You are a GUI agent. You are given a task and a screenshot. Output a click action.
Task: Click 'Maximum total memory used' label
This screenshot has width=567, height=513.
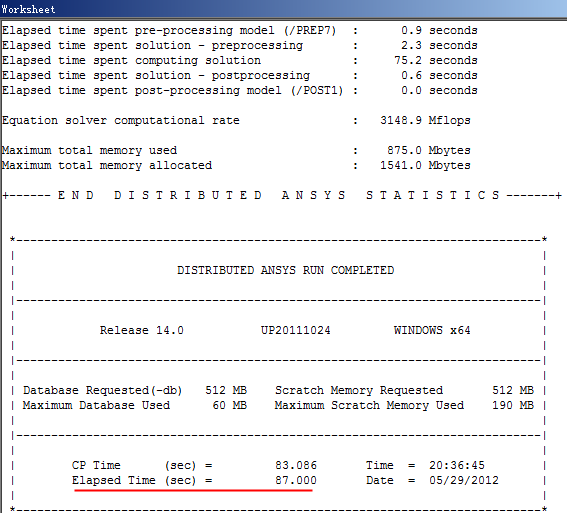[x=89, y=150]
